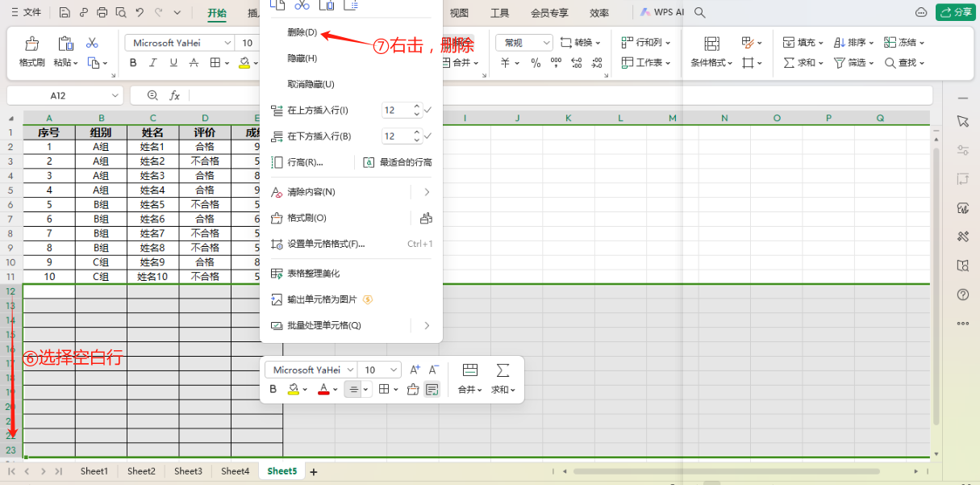The width and height of the screenshot is (980, 485).
Task: Confirm insert rows below with its checkmark
Action: coord(428,136)
